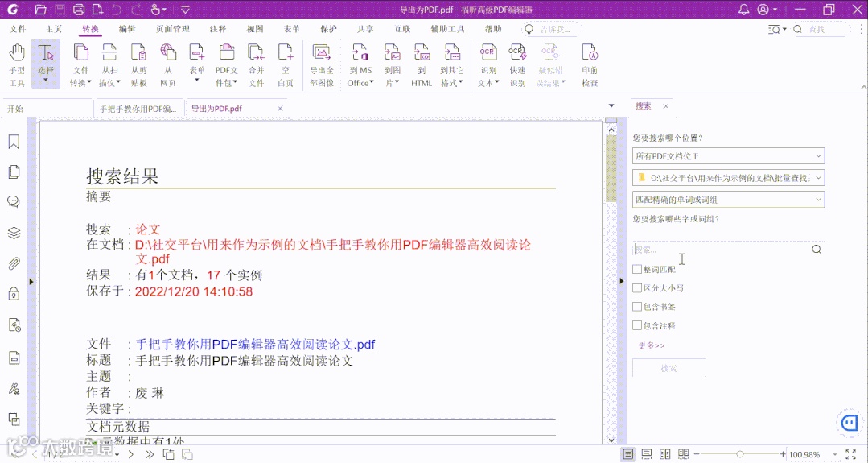The image size is (868, 463).
Task: Switch to Edit (编辑) ribbon tab
Action: [x=127, y=29]
